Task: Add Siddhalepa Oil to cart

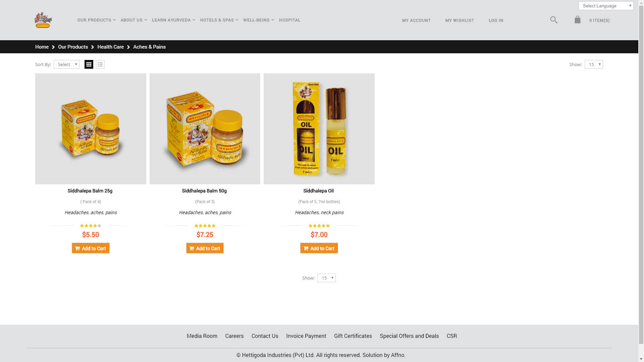Action: pyautogui.click(x=319, y=248)
